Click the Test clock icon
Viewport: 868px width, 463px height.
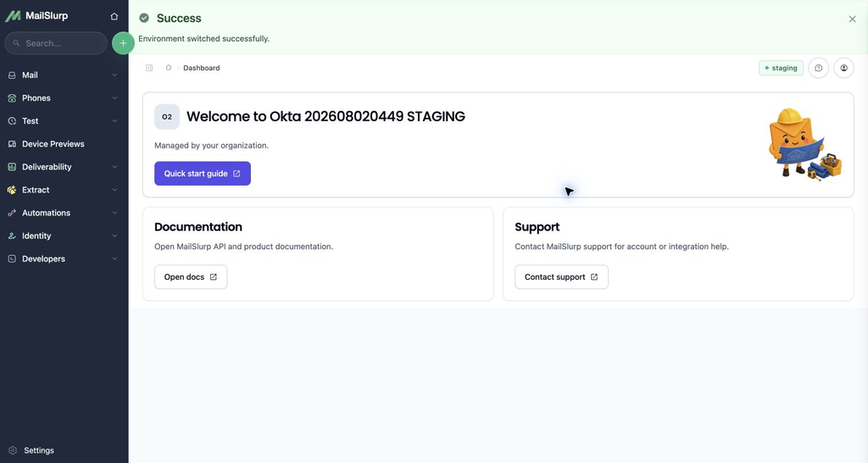[12, 120]
